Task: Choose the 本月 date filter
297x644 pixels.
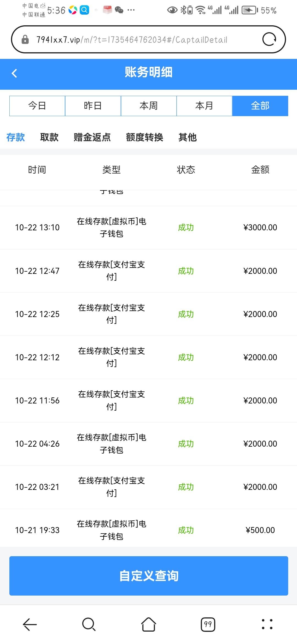Action: coord(204,106)
